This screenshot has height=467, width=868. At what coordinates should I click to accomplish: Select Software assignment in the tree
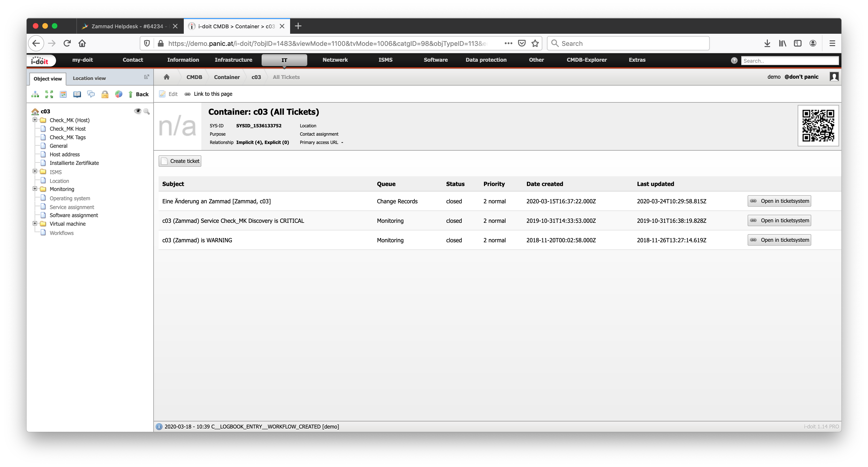pos(74,215)
